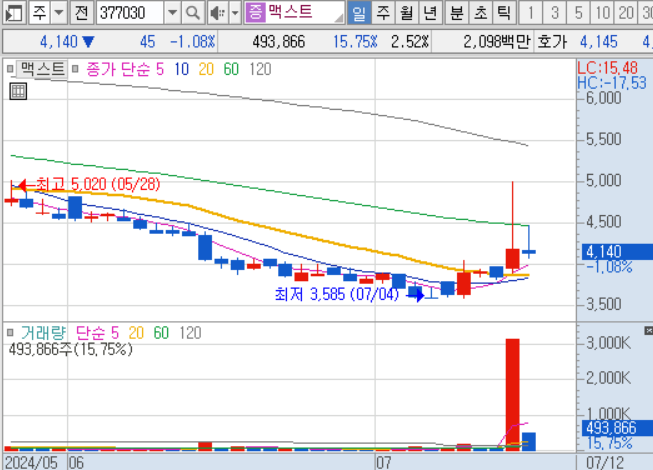This screenshot has height=470, width=653.
Task: Click the ask price 4,145
Action: coord(598,42)
